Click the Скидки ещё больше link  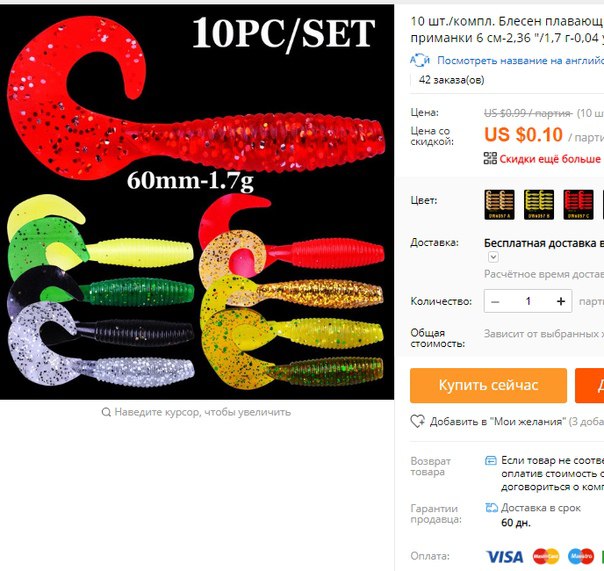(x=550, y=159)
